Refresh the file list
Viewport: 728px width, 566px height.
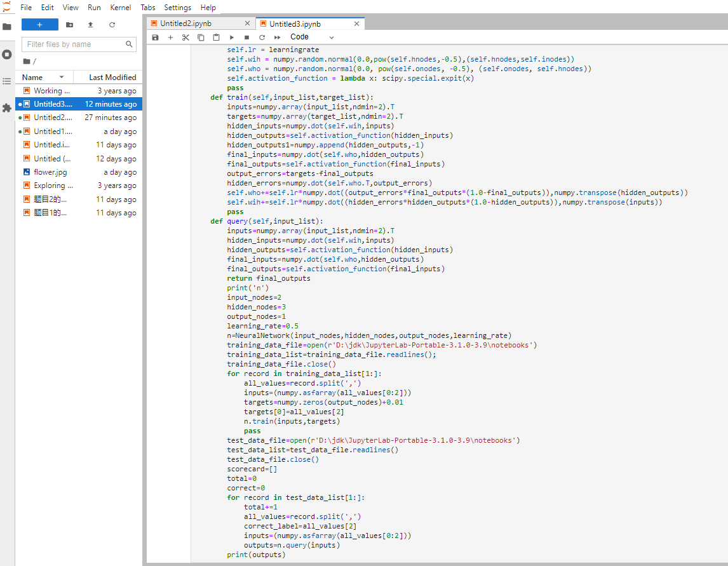(x=112, y=25)
